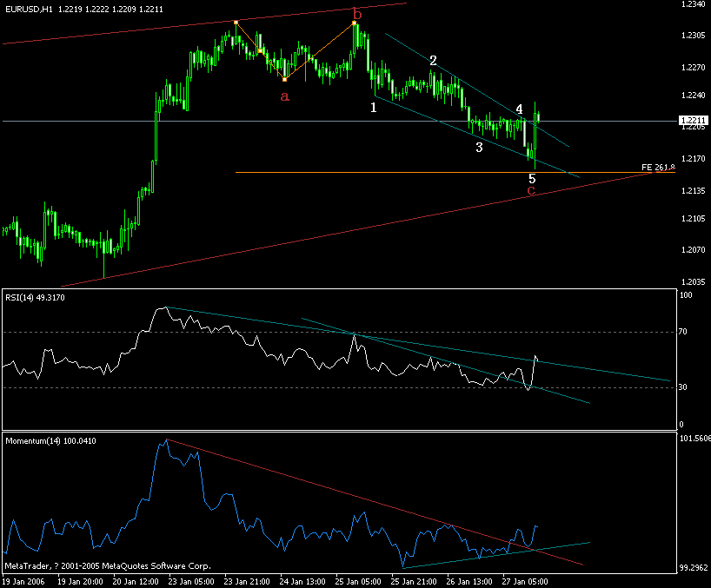Click the '24 Jan 13:00' time axis label
Screen dimensions: 711x588
[x=302, y=582]
